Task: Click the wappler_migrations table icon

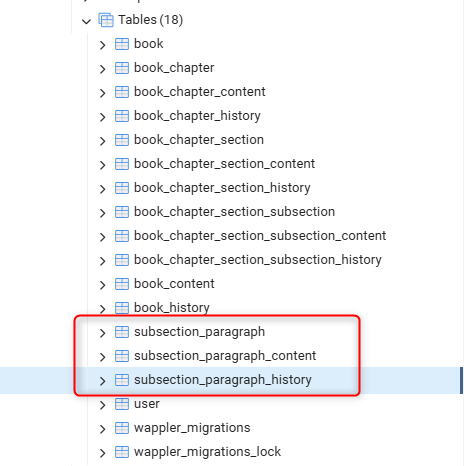Action: click(122, 428)
